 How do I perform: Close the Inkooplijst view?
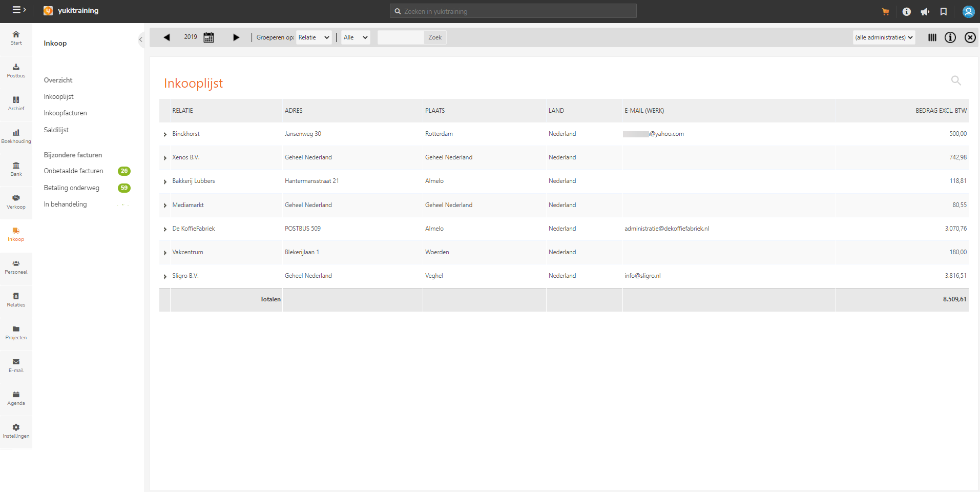[970, 37]
